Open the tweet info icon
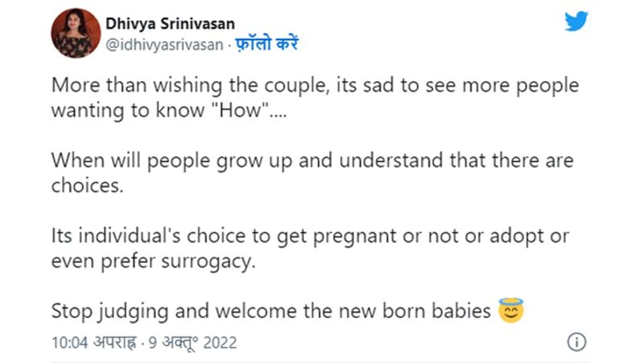The height and width of the screenshot is (363, 644). pos(576,342)
